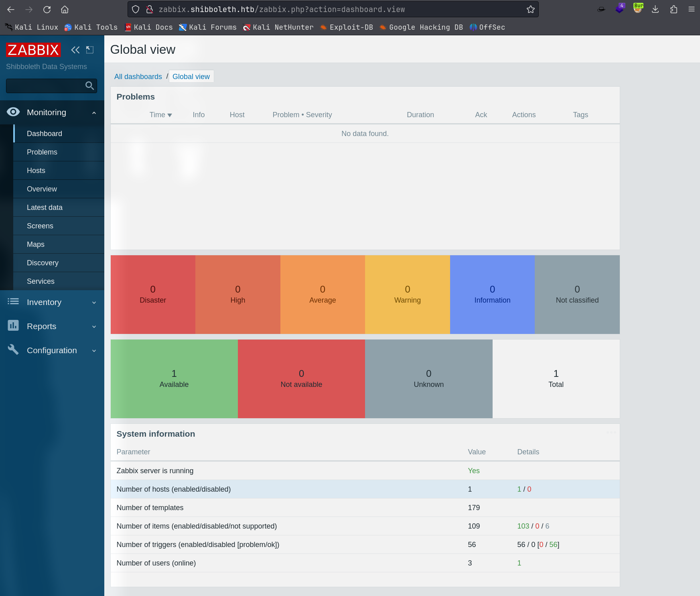Viewport: 700px width, 596px height.
Task: Open Overview in the Monitoring menu
Action: (x=59, y=189)
